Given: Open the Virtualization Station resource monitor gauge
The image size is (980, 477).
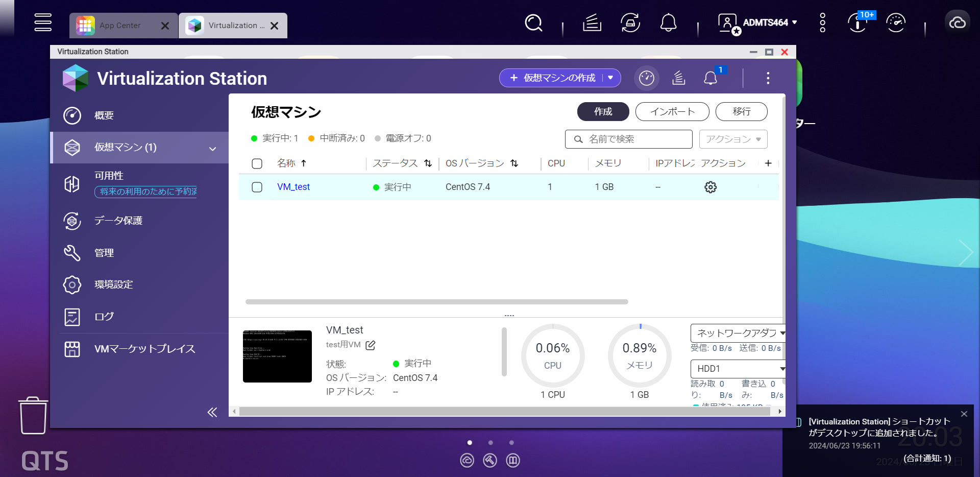Looking at the screenshot, I should pyautogui.click(x=647, y=78).
